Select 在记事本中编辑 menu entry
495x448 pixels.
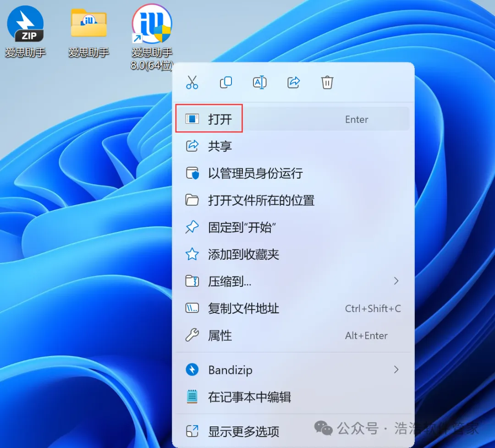point(292,397)
